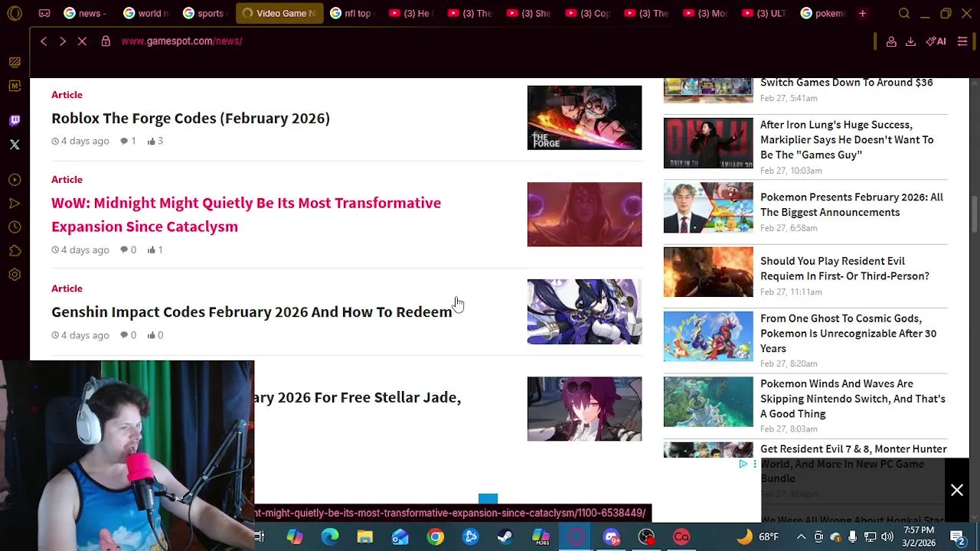The height and width of the screenshot is (551, 980).
Task: Open Google Chrome from taskbar
Action: pos(436,537)
